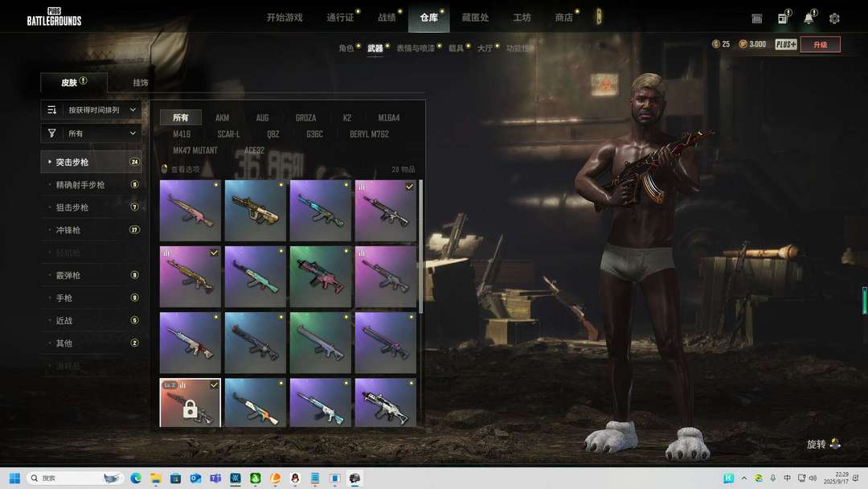The height and width of the screenshot is (489, 868).
Task: Switch to the 挂饰 tab
Action: (x=141, y=83)
